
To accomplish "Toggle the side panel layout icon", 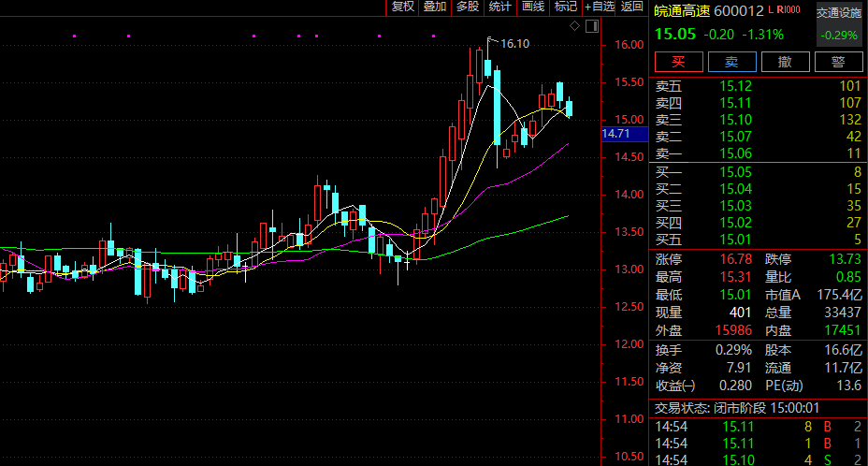I will [x=591, y=25].
